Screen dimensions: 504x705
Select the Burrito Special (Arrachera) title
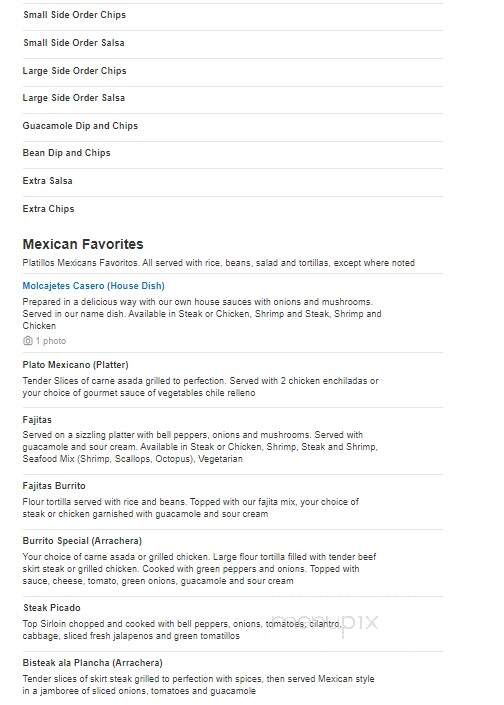(x=82, y=541)
